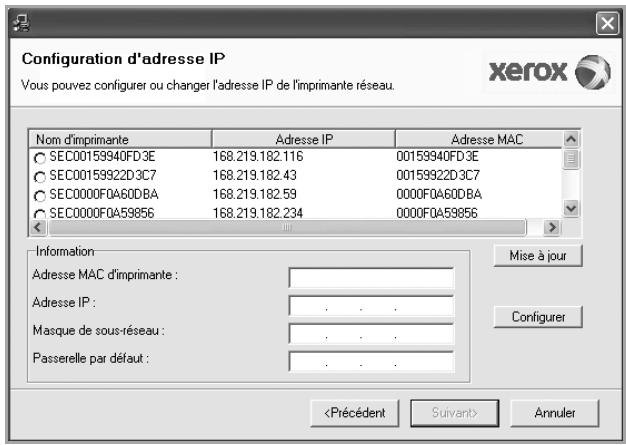Click the horizontal scroll right arrow
The image size is (626, 445).
point(552,227)
